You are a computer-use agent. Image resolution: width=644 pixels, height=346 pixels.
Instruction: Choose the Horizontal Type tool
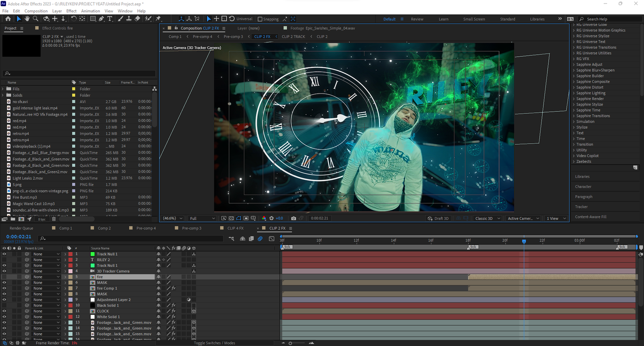click(110, 19)
